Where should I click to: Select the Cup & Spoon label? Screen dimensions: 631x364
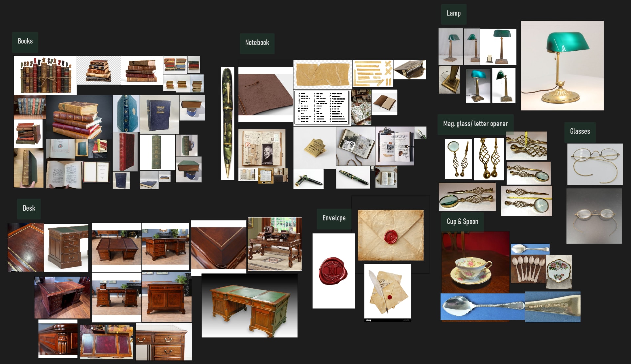[x=462, y=222]
